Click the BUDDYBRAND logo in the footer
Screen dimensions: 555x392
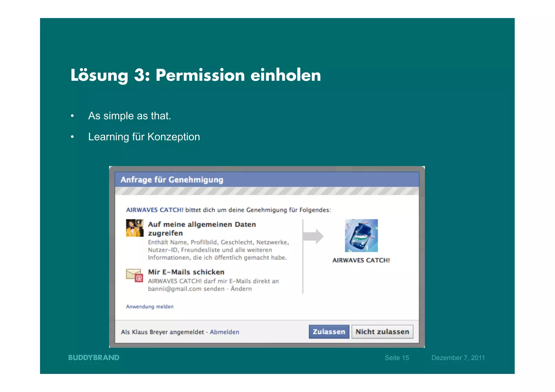click(94, 358)
